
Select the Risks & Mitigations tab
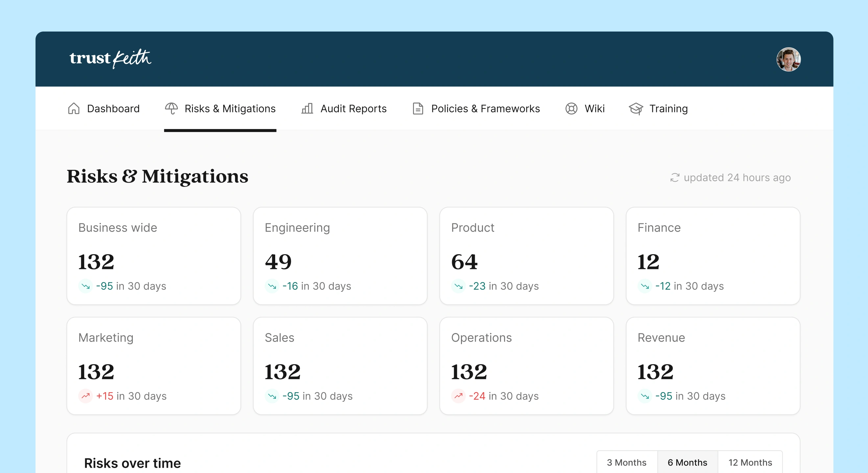pyautogui.click(x=220, y=108)
